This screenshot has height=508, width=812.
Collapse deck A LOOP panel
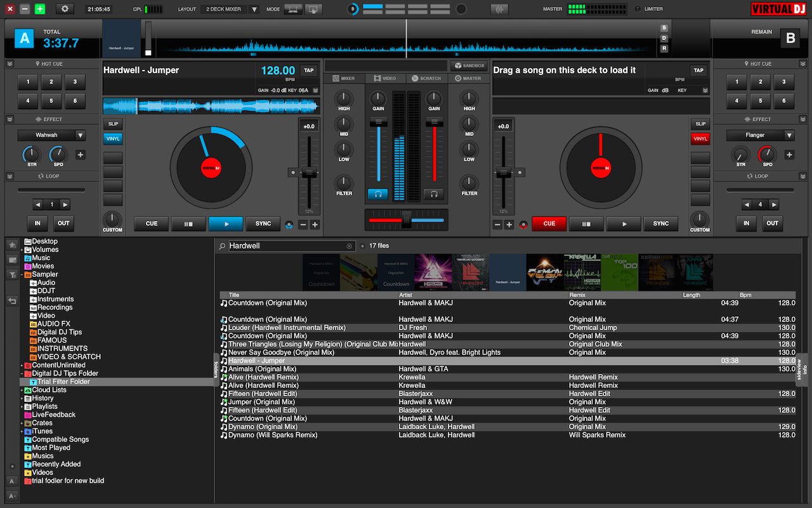pyautogui.click(x=10, y=176)
